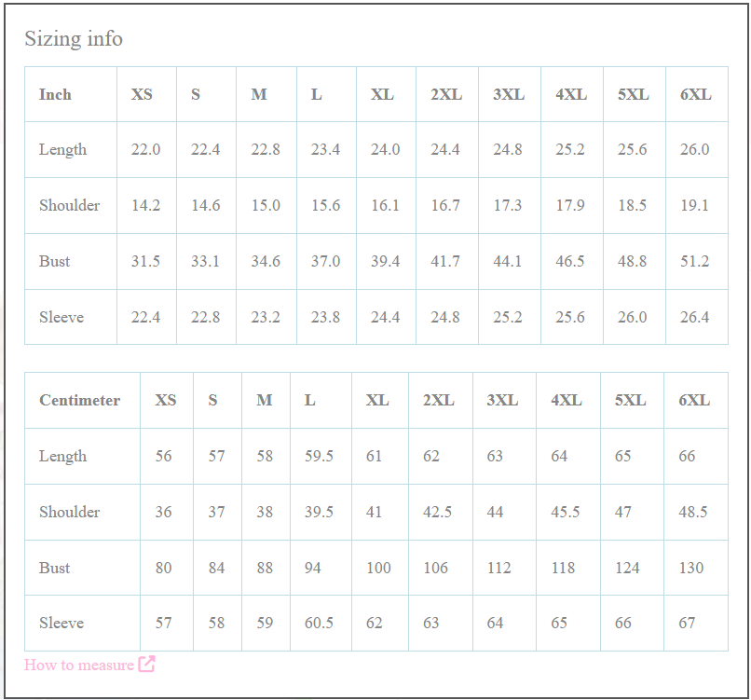The height and width of the screenshot is (700, 751).
Task: Click the 23.8 sleeve value for L
Action: tap(325, 317)
